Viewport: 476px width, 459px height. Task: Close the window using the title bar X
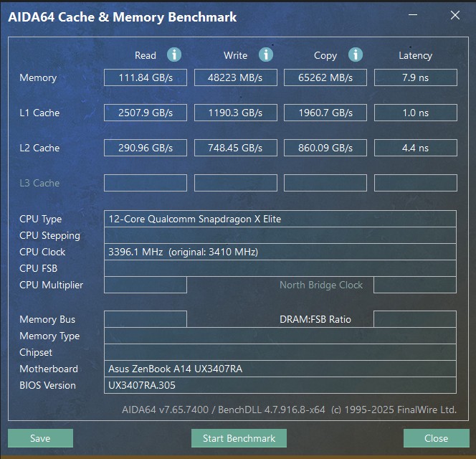[x=454, y=16]
